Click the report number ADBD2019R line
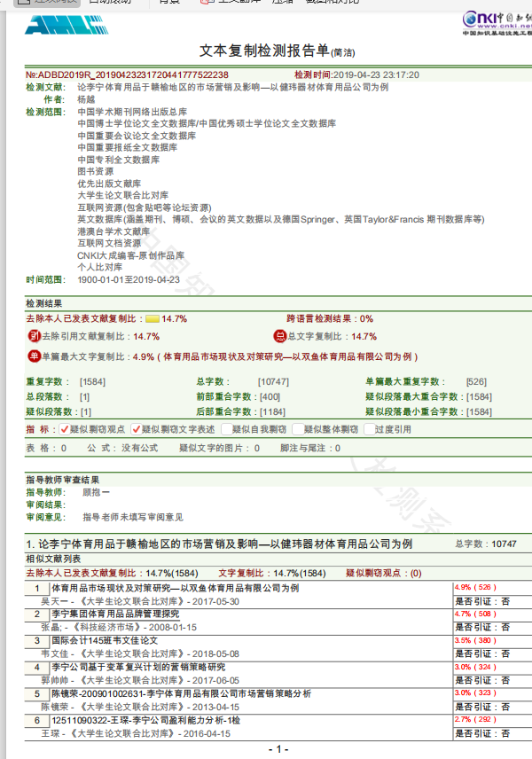This screenshot has height=759, width=532. [127, 75]
